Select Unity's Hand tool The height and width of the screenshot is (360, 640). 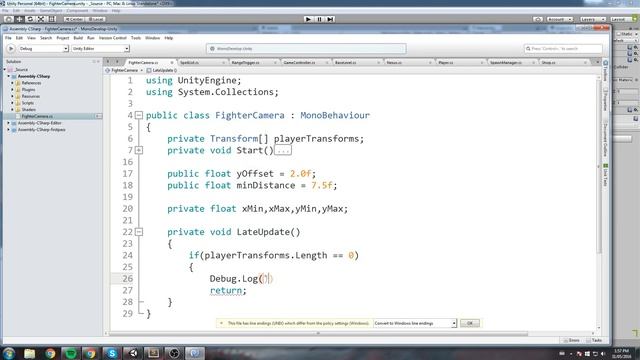click(x=8, y=19)
